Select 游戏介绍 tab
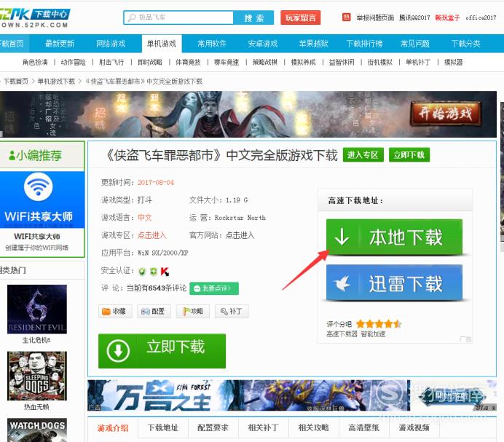The image size is (504, 442). (x=113, y=428)
